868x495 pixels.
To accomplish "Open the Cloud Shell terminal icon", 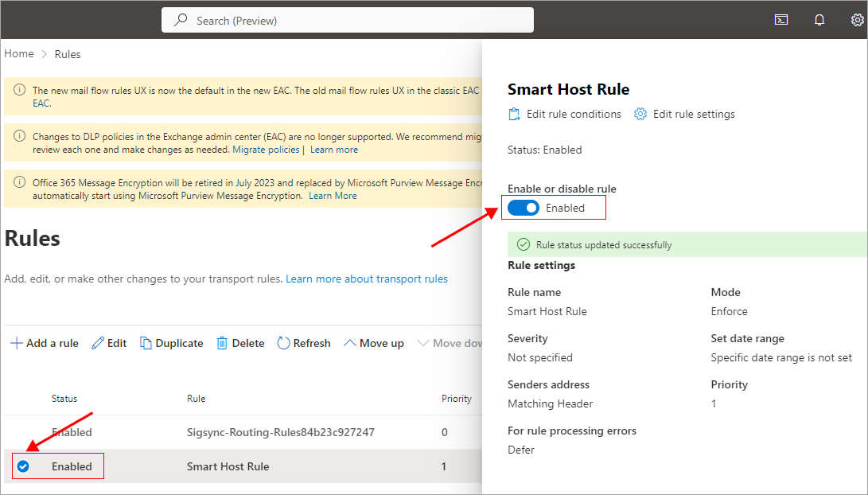I will point(781,21).
